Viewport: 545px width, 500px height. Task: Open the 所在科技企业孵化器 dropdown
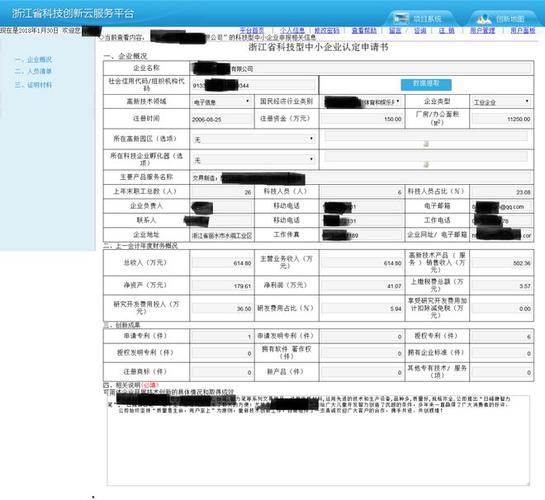254,160
